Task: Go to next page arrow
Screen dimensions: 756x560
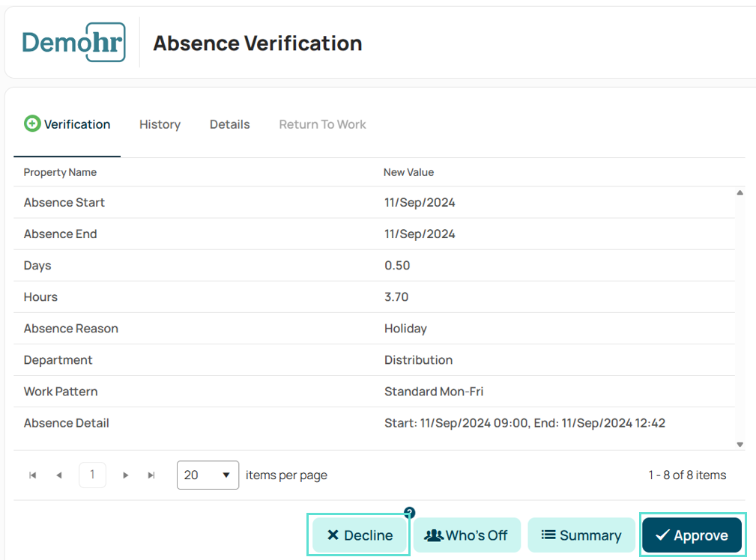Action: click(125, 475)
